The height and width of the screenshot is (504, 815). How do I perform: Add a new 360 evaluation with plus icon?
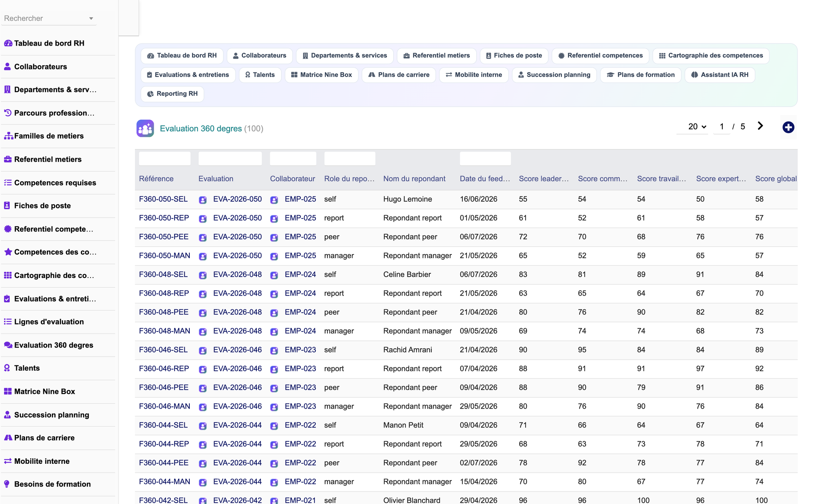(788, 127)
